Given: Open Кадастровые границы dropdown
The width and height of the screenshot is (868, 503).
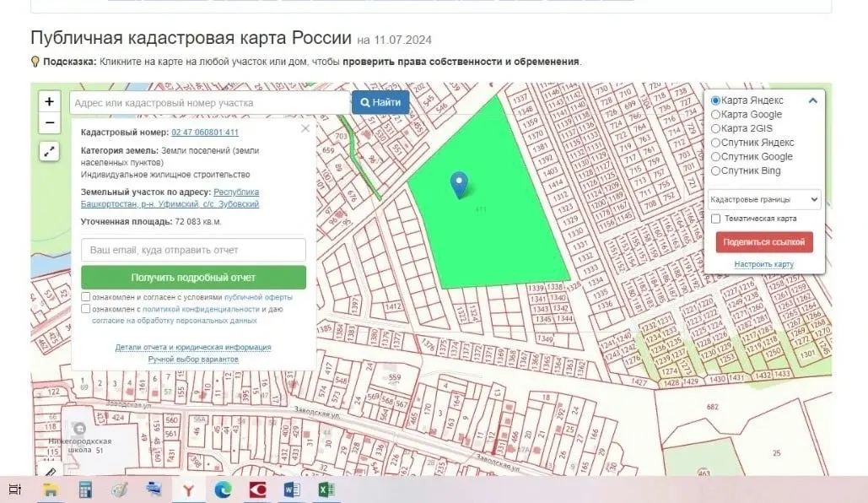Looking at the screenshot, I should pos(764,199).
